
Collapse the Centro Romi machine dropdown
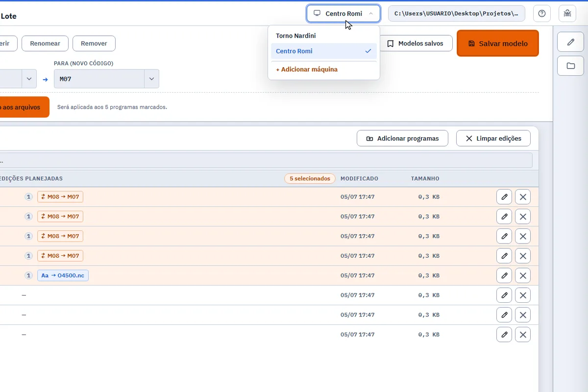[343, 14]
